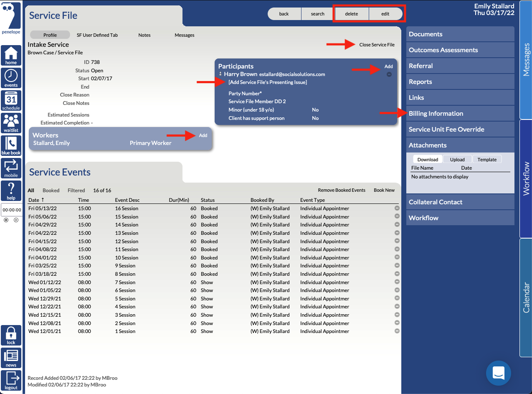Remove the 16 Session event with minus icon
The height and width of the screenshot is (394, 532).
click(397, 208)
